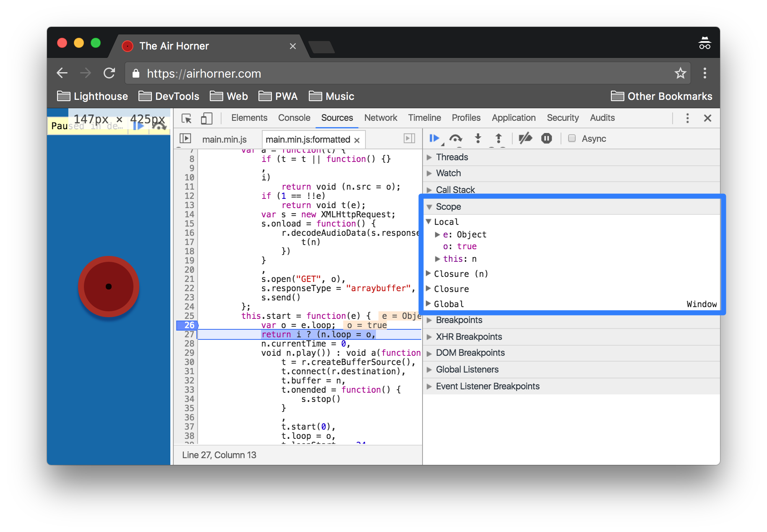Show the file navigator pane icon
Image resolution: width=767 pixels, height=532 pixels.
pyautogui.click(x=185, y=138)
